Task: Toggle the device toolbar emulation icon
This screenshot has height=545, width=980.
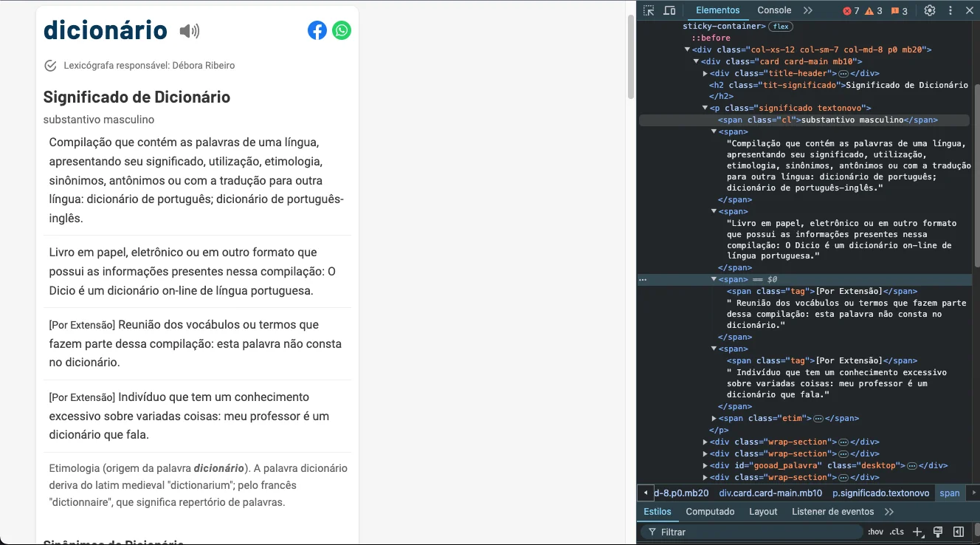Action: tap(669, 10)
